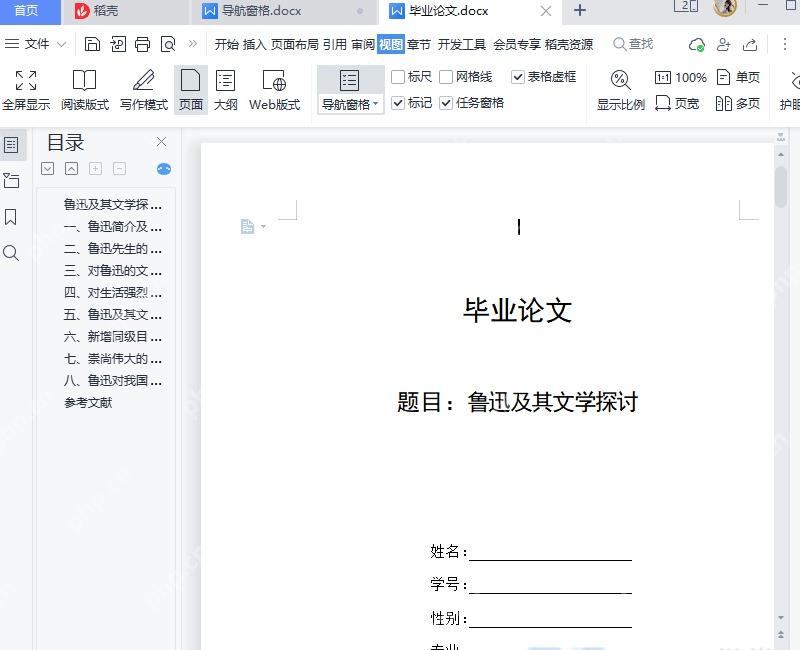This screenshot has height=650, width=800.
Task: Open the Developer Tools tab
Action: 462,44
